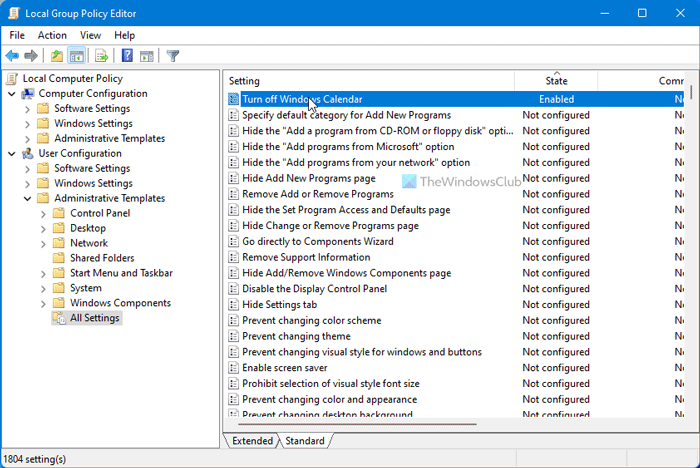The image size is (700, 468).
Task: Open the Action menu
Action: (52, 35)
